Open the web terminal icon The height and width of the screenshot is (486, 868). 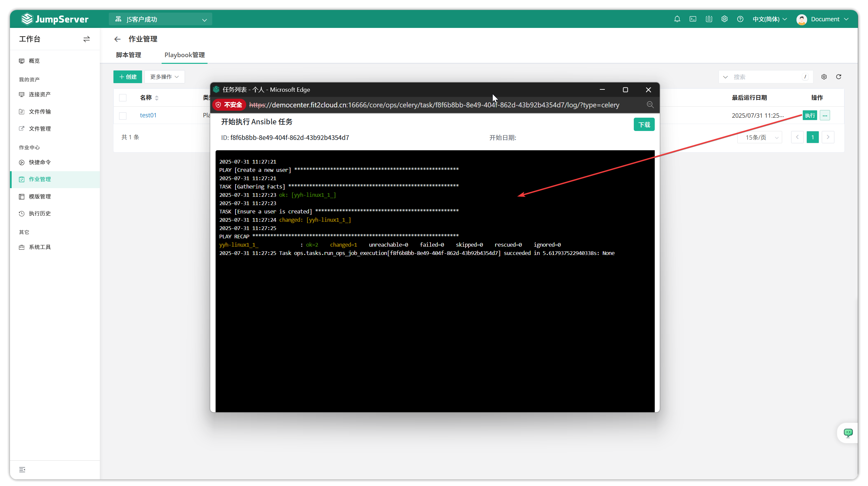point(693,19)
